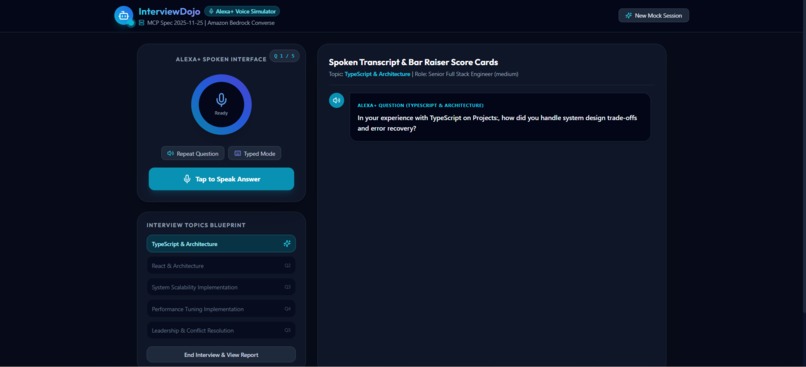Click the Spoken Transcript & Bar Raiser Score Cards heading
Screen dimensions: 806x367
pos(413,62)
